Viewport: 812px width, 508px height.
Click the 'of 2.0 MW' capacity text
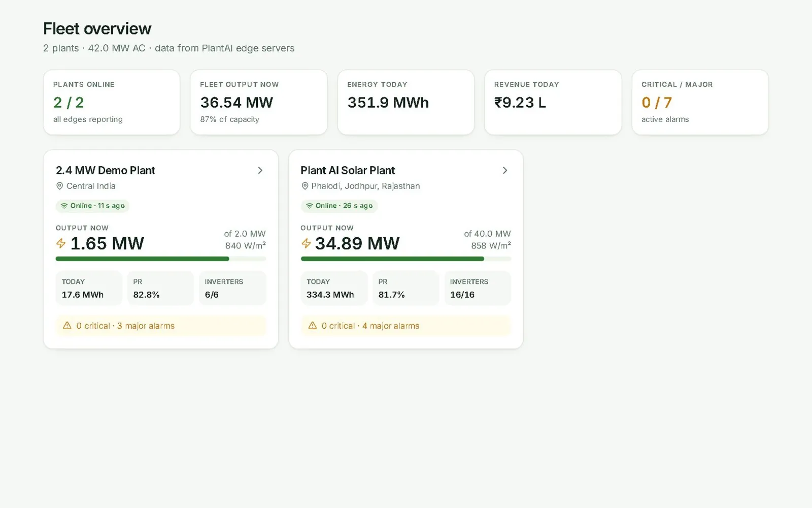pos(245,234)
